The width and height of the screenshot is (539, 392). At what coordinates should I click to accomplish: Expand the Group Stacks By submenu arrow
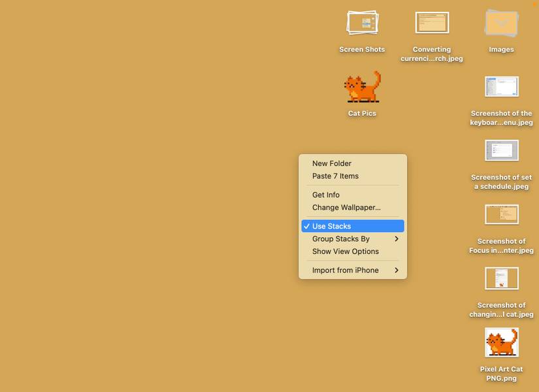397,238
